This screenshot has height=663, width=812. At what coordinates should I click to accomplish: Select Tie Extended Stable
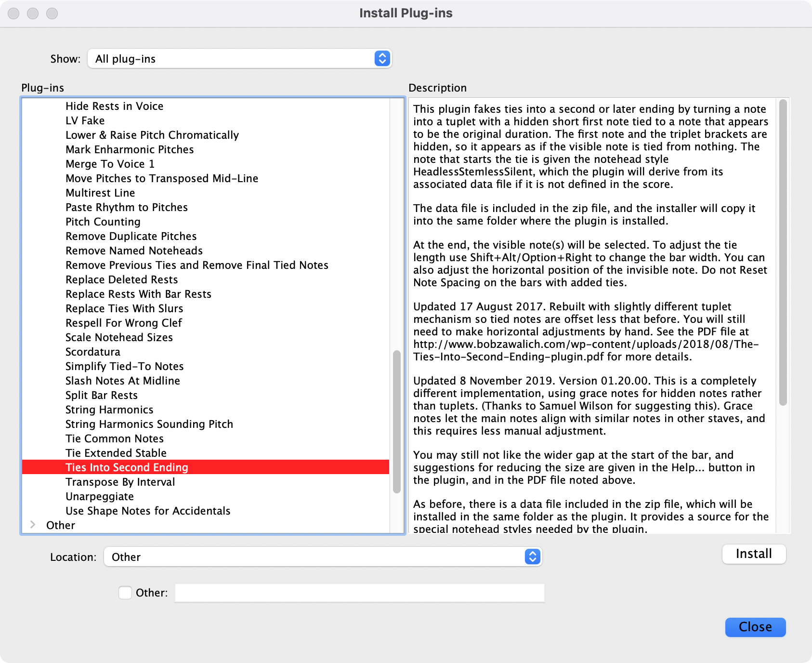coord(116,453)
